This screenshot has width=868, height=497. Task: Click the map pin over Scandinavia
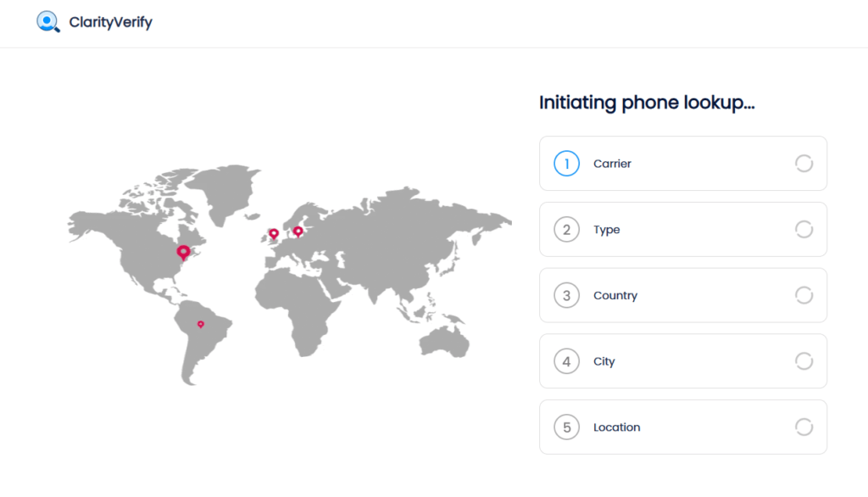pyautogui.click(x=298, y=231)
